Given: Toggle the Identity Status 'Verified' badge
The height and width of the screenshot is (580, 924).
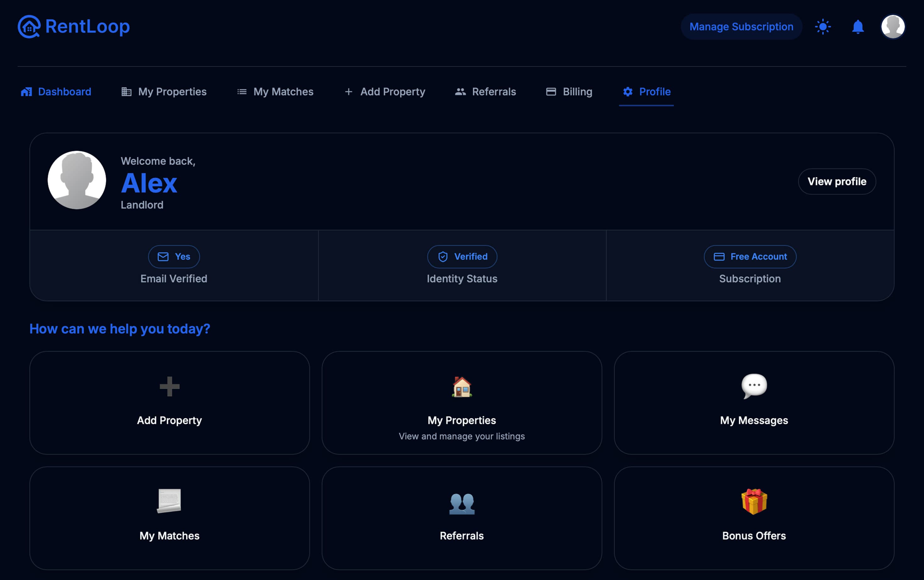Looking at the screenshot, I should 462,257.
